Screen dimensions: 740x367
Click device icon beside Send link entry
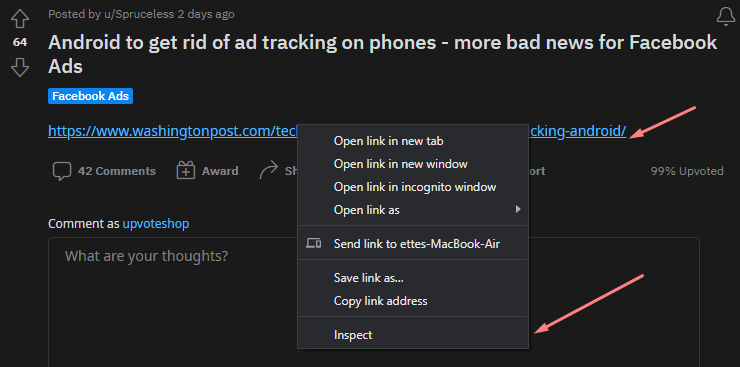pos(313,243)
